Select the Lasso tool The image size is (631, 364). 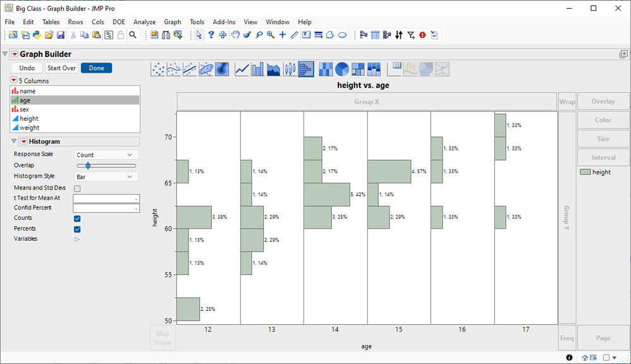click(259, 35)
